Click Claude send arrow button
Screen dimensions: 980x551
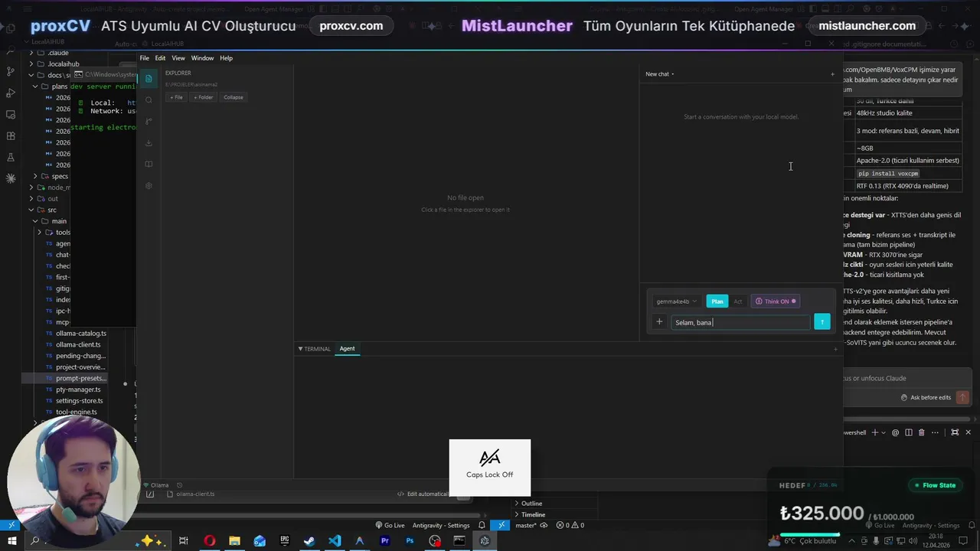[963, 397]
